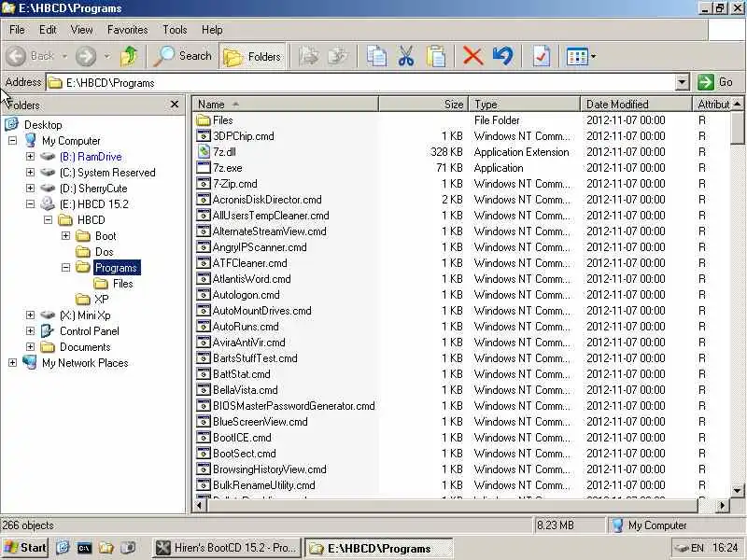Click the Paste clipboard icon
This screenshot has height=560, width=747.
[436, 56]
